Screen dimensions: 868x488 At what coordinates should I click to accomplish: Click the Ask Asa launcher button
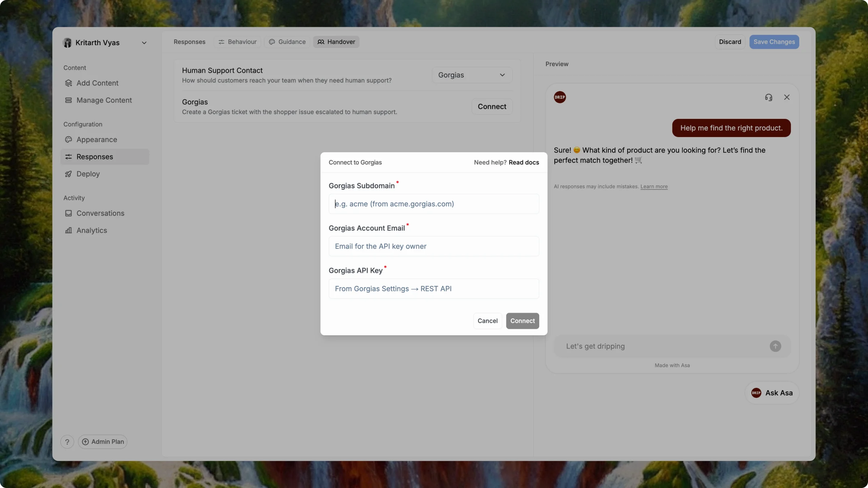772,393
